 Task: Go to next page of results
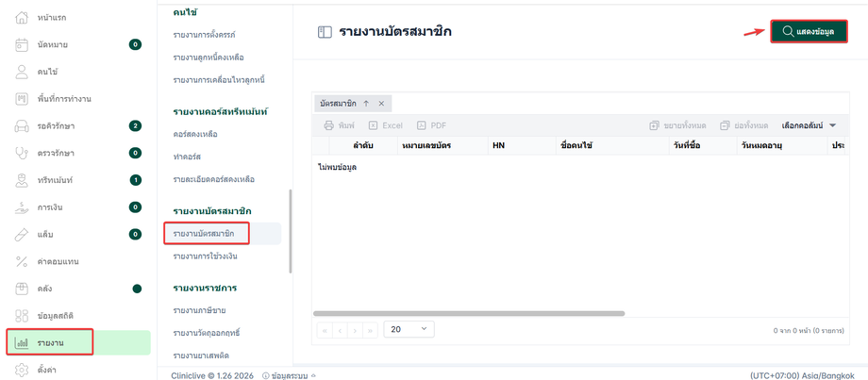(x=355, y=330)
